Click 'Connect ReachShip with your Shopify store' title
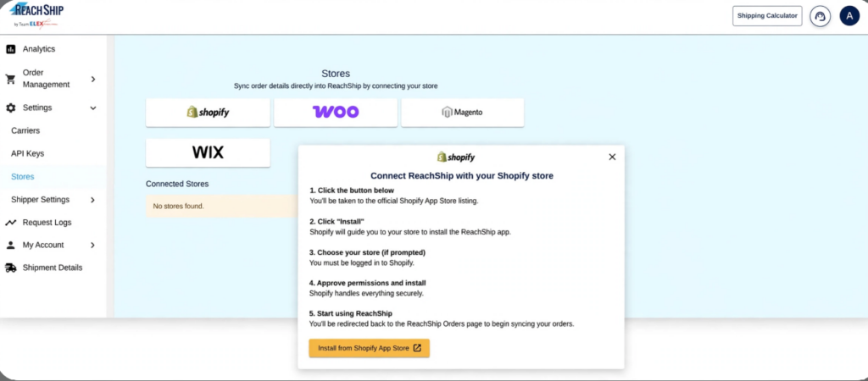The width and height of the screenshot is (868, 381). [462, 176]
